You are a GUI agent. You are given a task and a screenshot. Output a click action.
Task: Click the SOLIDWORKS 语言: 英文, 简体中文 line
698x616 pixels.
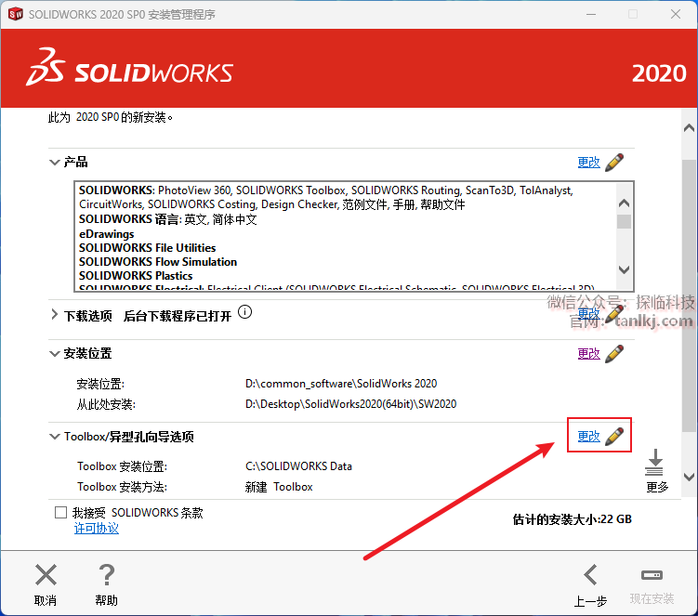pyautogui.click(x=168, y=219)
